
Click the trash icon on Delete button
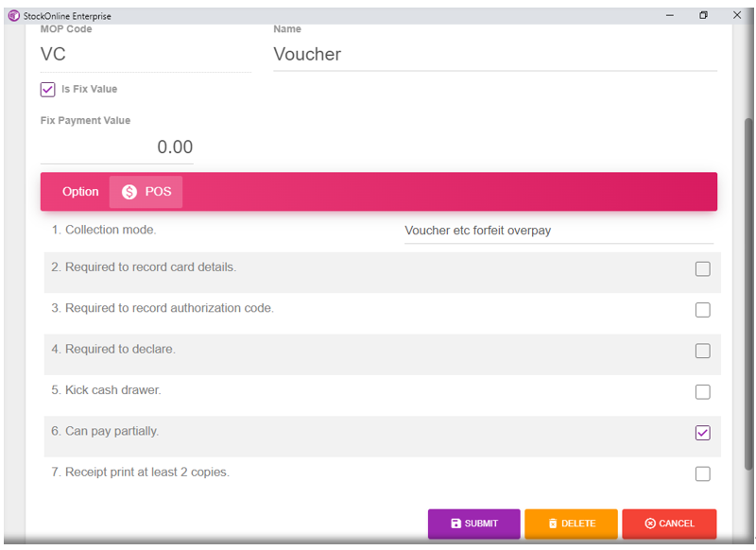553,524
